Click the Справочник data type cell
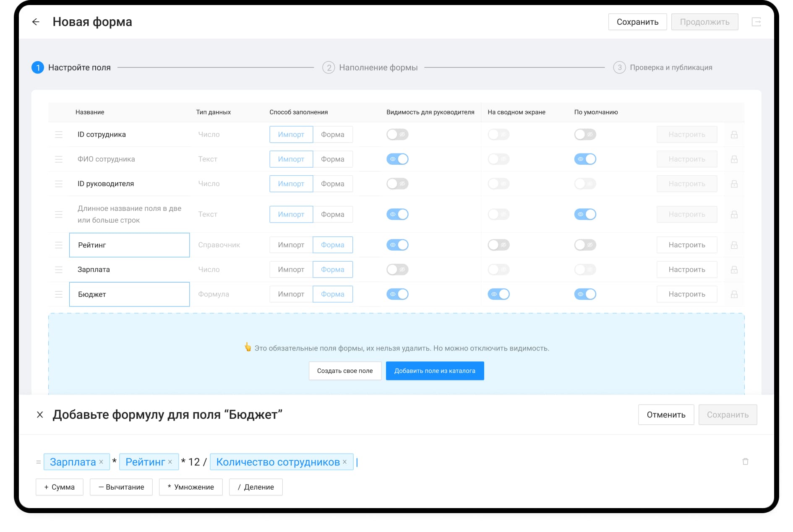This screenshot has height=532, width=793. pyautogui.click(x=219, y=245)
